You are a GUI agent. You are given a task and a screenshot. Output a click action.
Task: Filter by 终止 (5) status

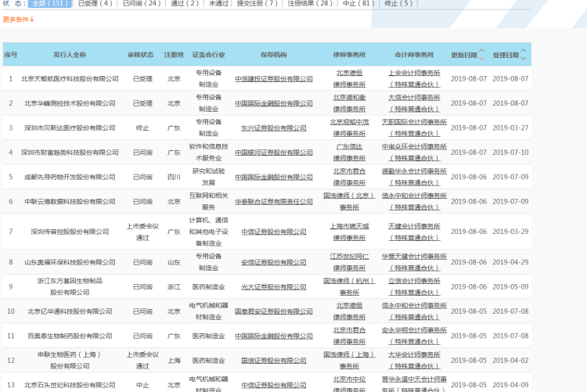[x=398, y=4]
